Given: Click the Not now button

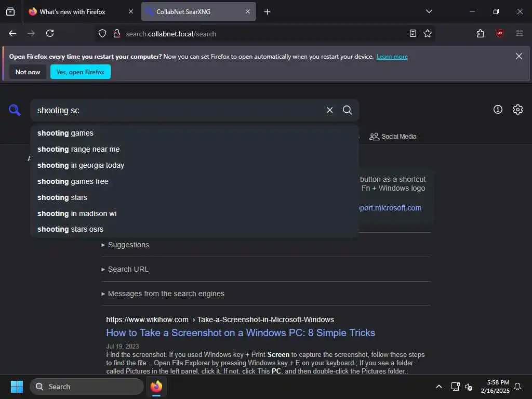Looking at the screenshot, I should point(28,72).
